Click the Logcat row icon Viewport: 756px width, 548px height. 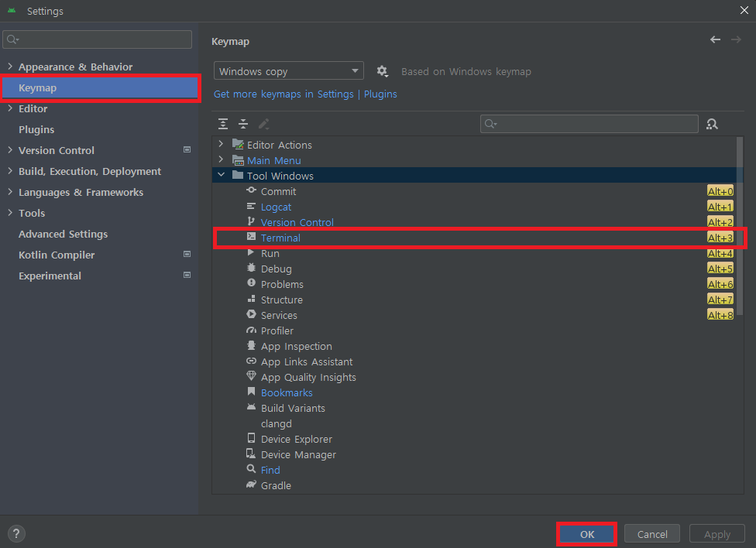[251, 206]
